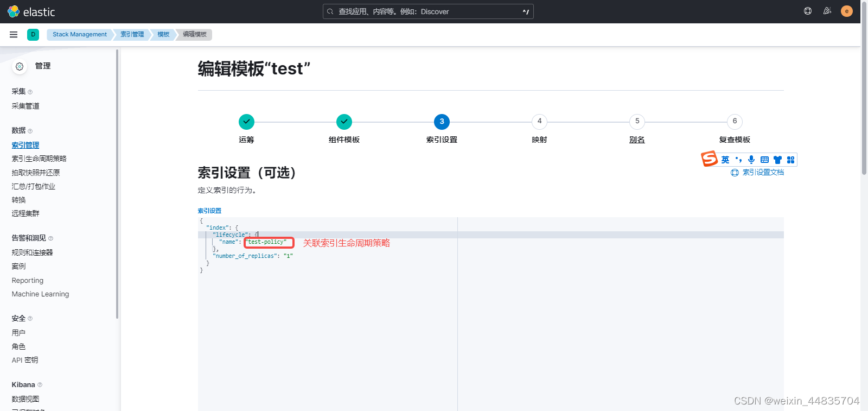Image resolution: width=868 pixels, height=411 pixels.
Task: Click the search magnifier icon
Action: pos(330,11)
